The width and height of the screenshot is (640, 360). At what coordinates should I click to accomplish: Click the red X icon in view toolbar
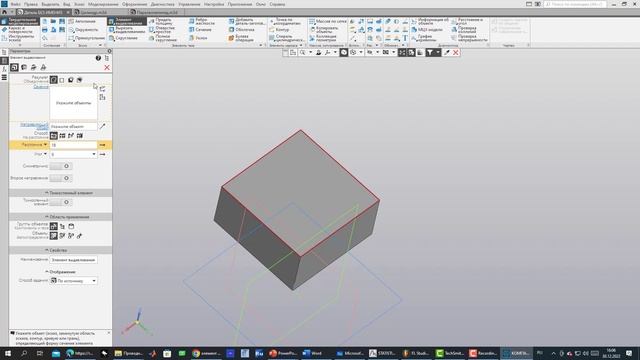(456, 53)
